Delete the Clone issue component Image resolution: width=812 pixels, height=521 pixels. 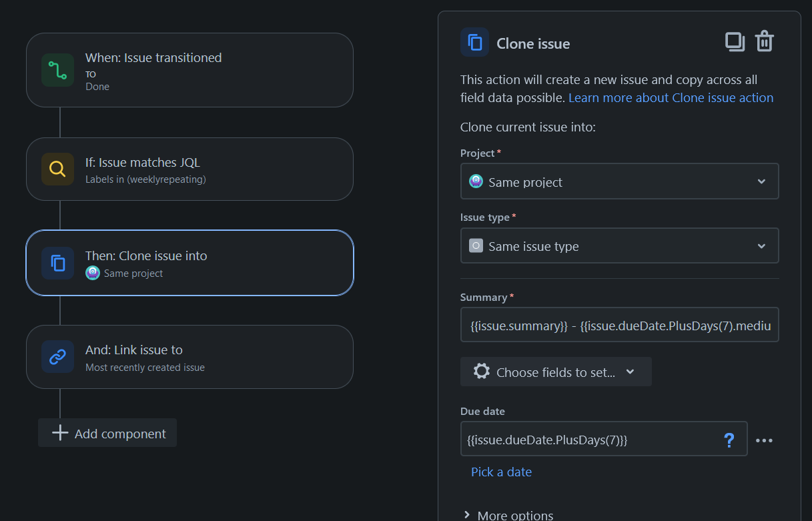tap(765, 42)
